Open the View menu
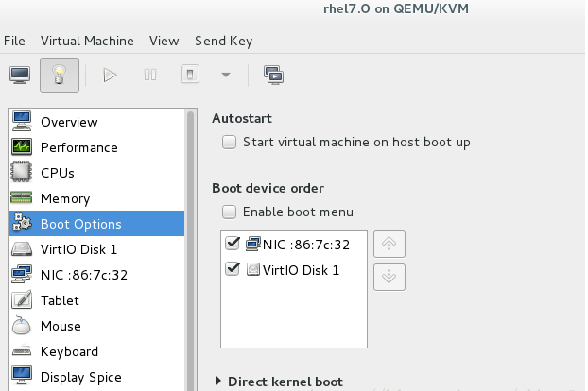 click(x=164, y=41)
